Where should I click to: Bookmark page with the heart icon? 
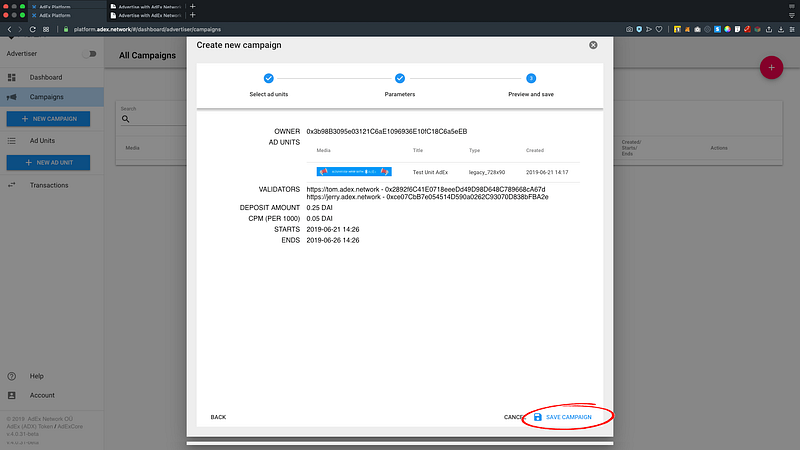coord(659,30)
